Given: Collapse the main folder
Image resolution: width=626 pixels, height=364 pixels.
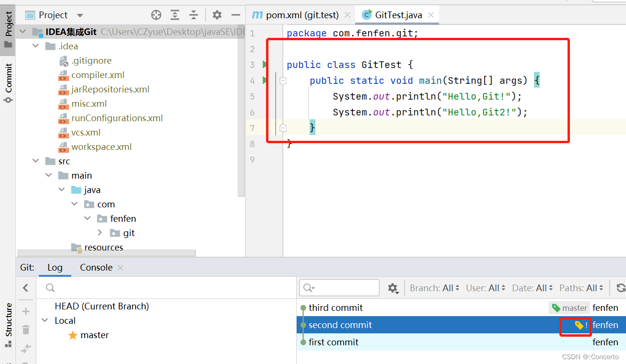Looking at the screenshot, I should (49, 176).
